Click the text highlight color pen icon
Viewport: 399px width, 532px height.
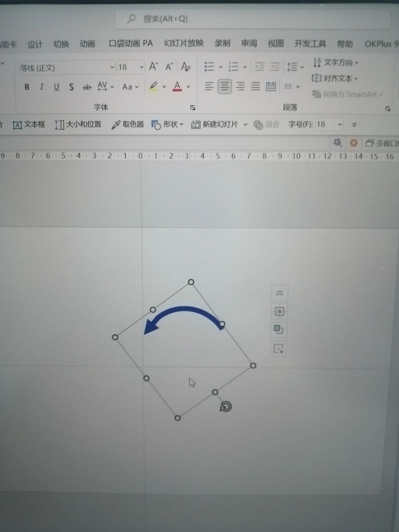153,86
